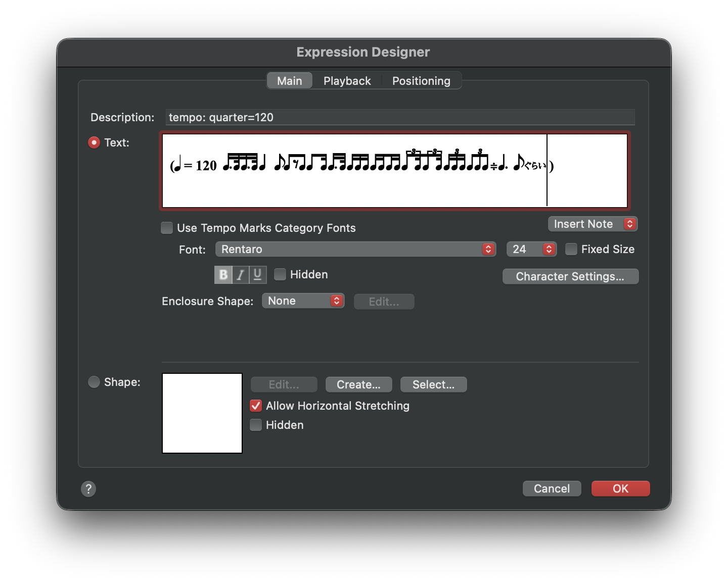Image resolution: width=728 pixels, height=585 pixels.
Task: Check the Fixed Size option
Action: pos(571,250)
